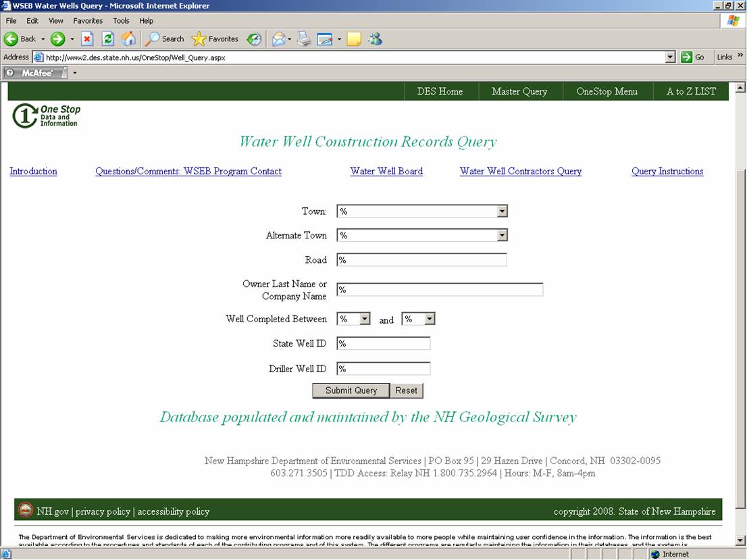Open the Tools menu
Image resolution: width=747 pixels, height=560 pixels.
[x=121, y=21]
